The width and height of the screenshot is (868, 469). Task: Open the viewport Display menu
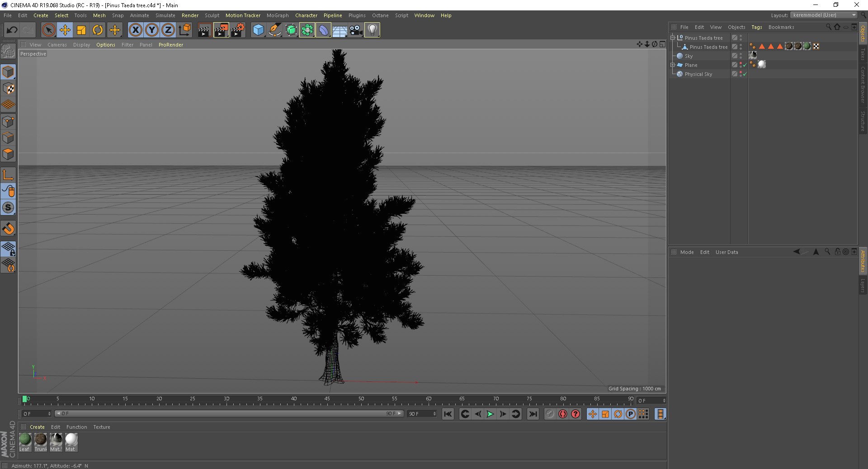click(x=81, y=45)
